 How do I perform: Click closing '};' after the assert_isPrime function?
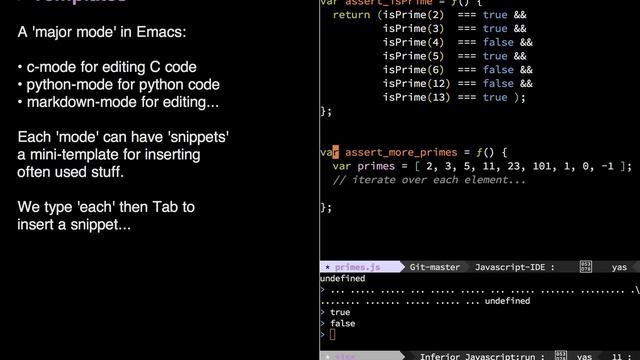[326, 111]
